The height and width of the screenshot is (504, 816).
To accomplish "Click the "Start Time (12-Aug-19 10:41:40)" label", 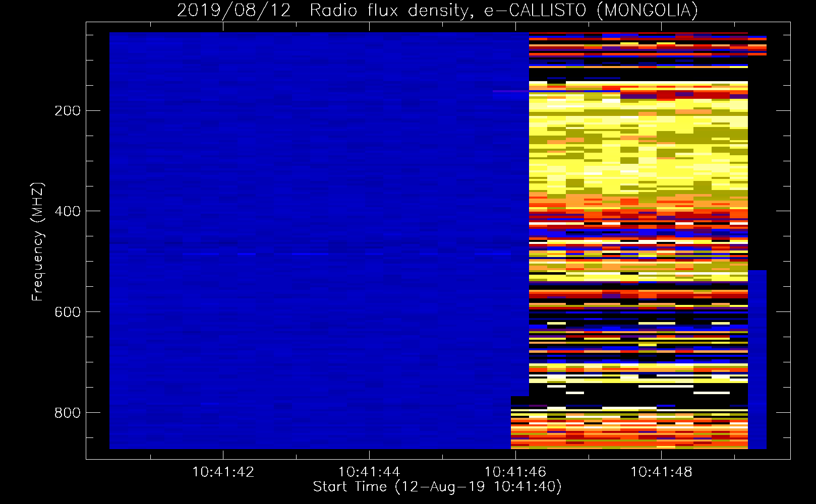I will pyautogui.click(x=437, y=487).
